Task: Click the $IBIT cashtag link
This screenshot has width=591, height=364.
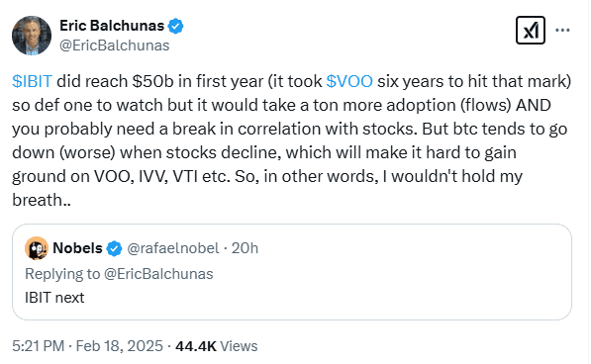Action: [x=32, y=81]
